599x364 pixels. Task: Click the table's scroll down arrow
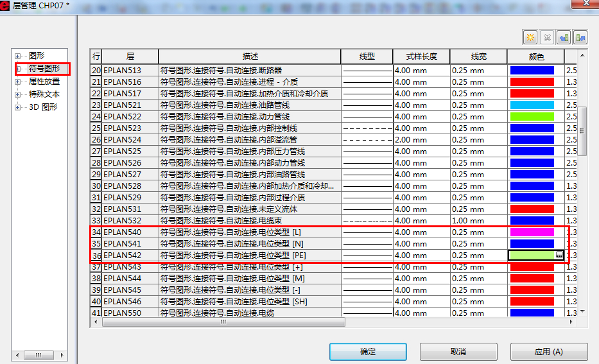[582, 311]
